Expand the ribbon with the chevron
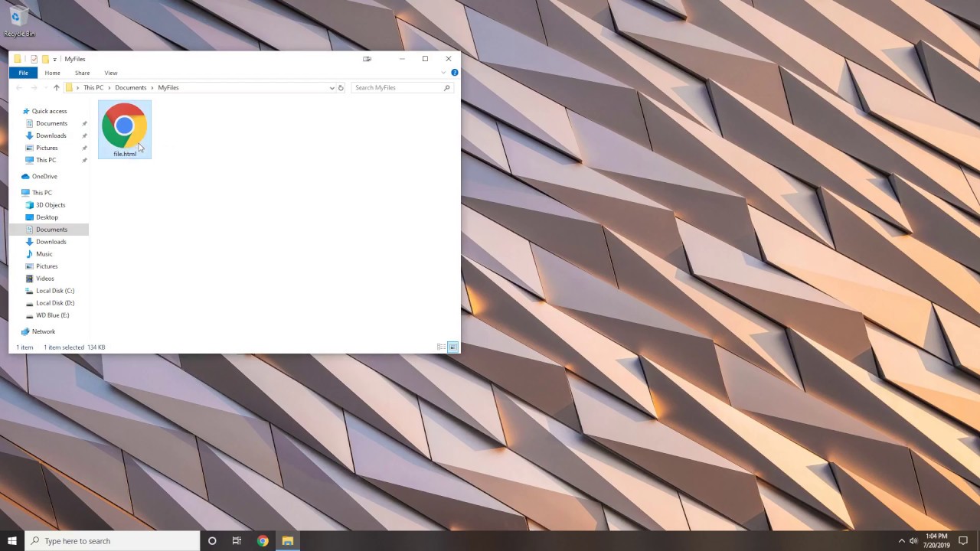The height and width of the screenshot is (551, 980). [x=443, y=73]
